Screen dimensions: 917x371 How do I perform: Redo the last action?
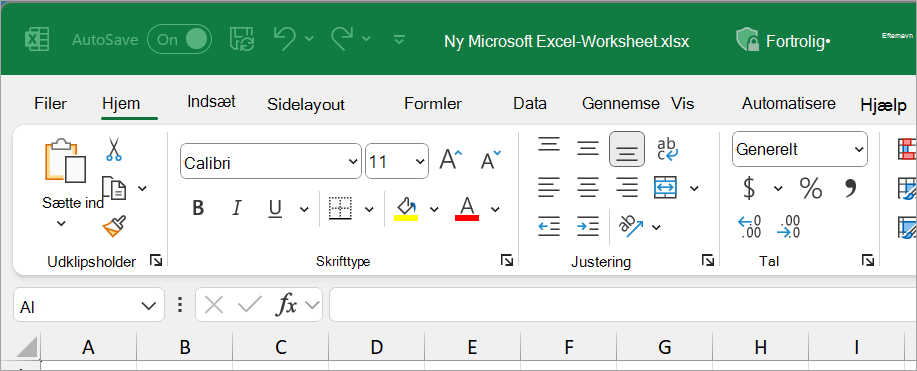coord(342,39)
